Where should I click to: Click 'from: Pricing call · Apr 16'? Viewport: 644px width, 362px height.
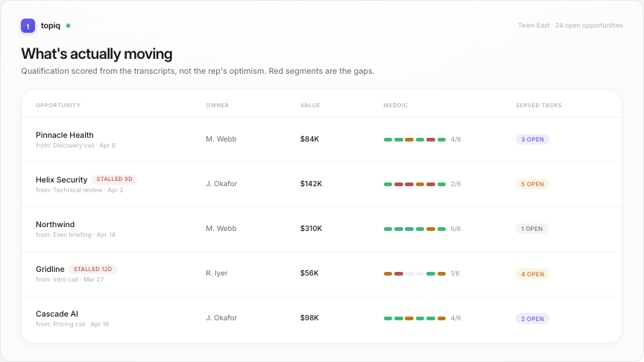tap(72, 325)
